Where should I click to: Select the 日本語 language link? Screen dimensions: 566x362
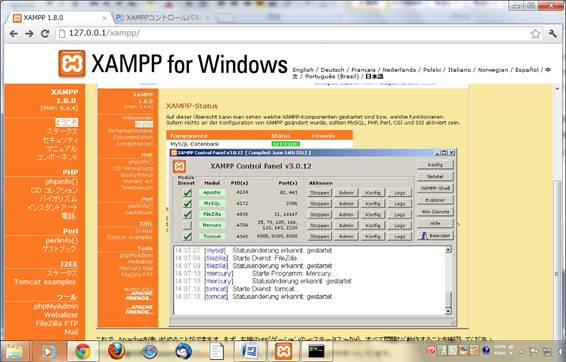(x=374, y=77)
